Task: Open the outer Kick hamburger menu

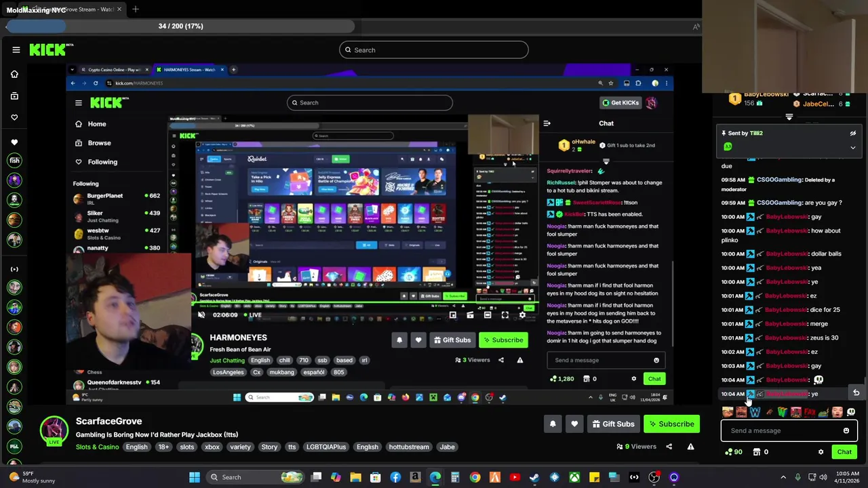Action: click(x=16, y=49)
